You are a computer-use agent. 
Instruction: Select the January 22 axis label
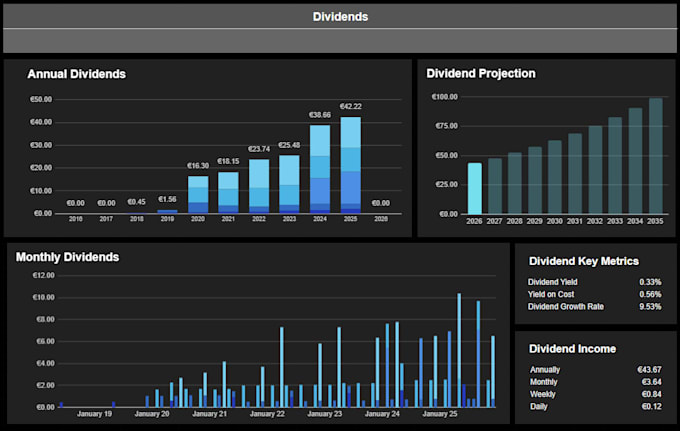pos(267,414)
